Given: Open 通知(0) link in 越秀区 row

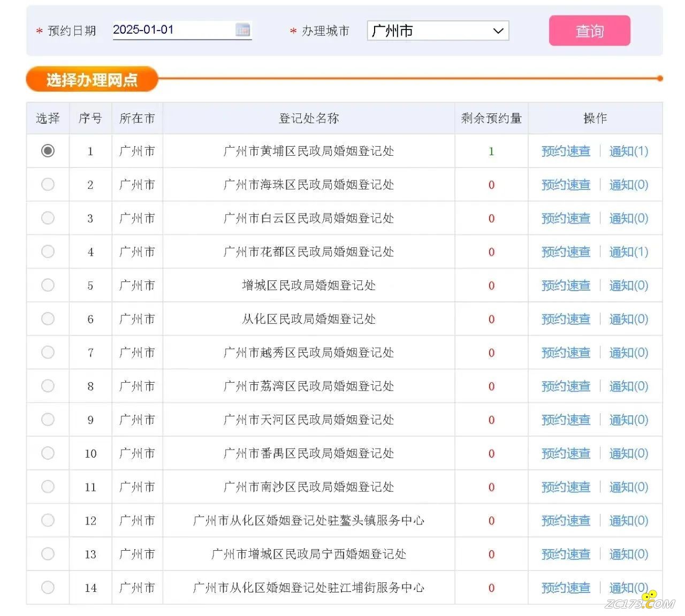Looking at the screenshot, I should point(629,353).
